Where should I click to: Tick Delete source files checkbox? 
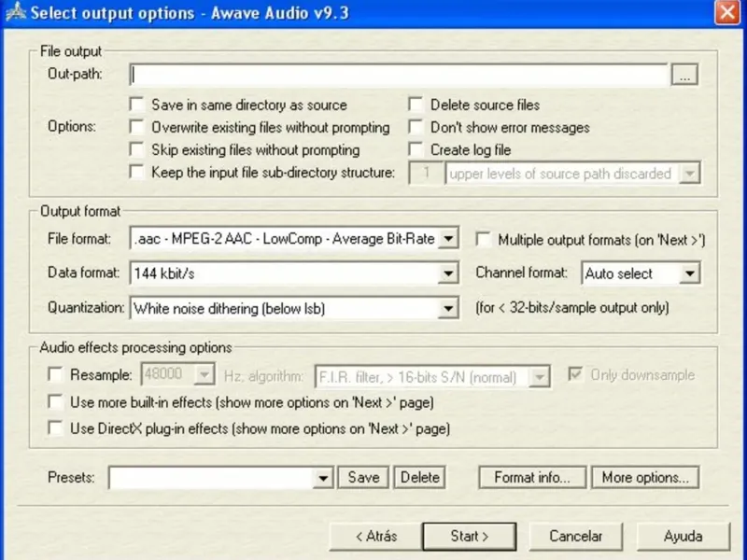pos(416,105)
